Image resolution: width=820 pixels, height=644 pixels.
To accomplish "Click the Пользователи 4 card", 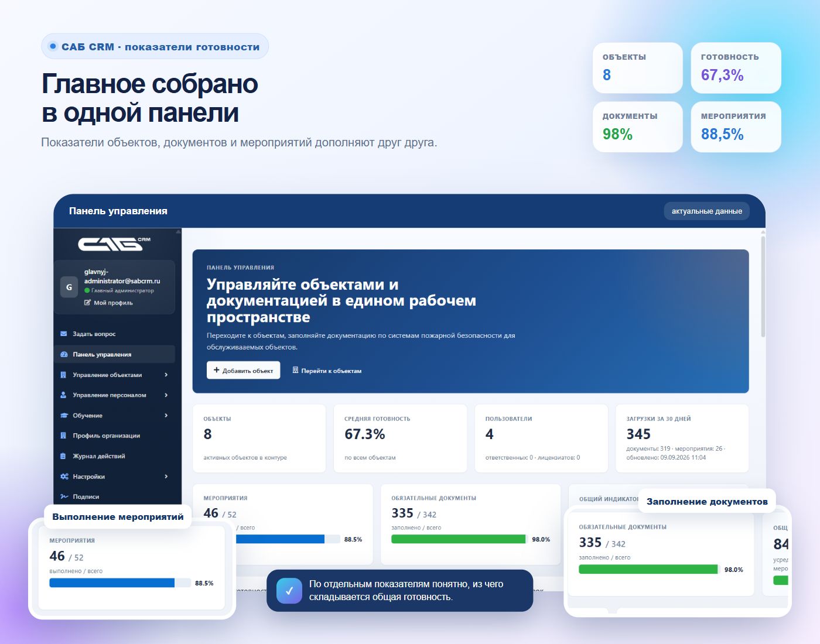I will coord(541,439).
